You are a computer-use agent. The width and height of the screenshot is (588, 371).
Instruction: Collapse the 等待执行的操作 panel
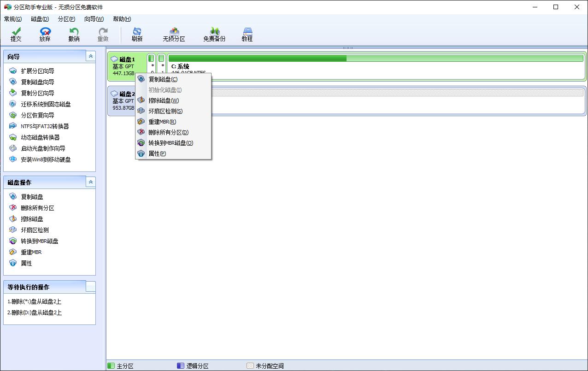coord(90,287)
